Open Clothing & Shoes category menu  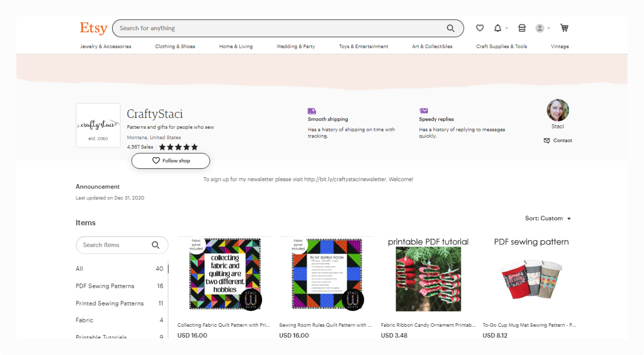(x=175, y=46)
